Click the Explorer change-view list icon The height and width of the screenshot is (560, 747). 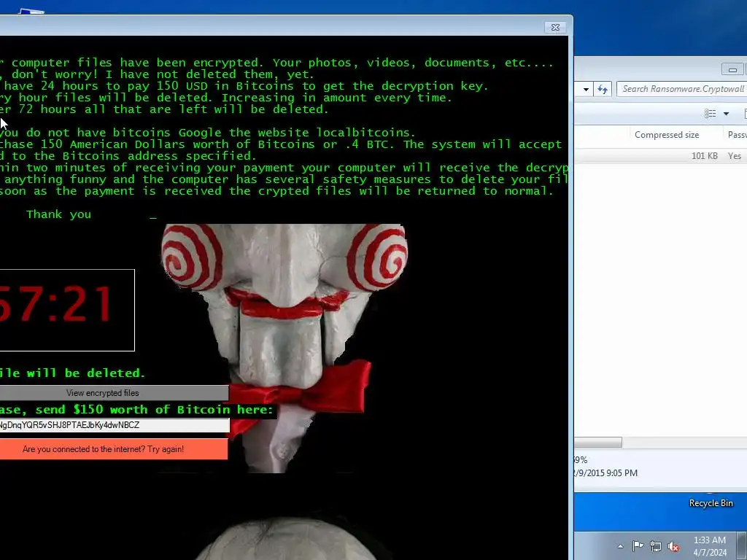(x=710, y=113)
